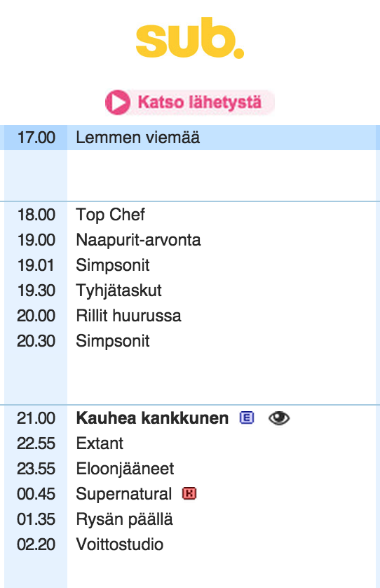The width and height of the screenshot is (380, 588).
Task: Select Simpsonit at 19.01
Action: [113, 265]
